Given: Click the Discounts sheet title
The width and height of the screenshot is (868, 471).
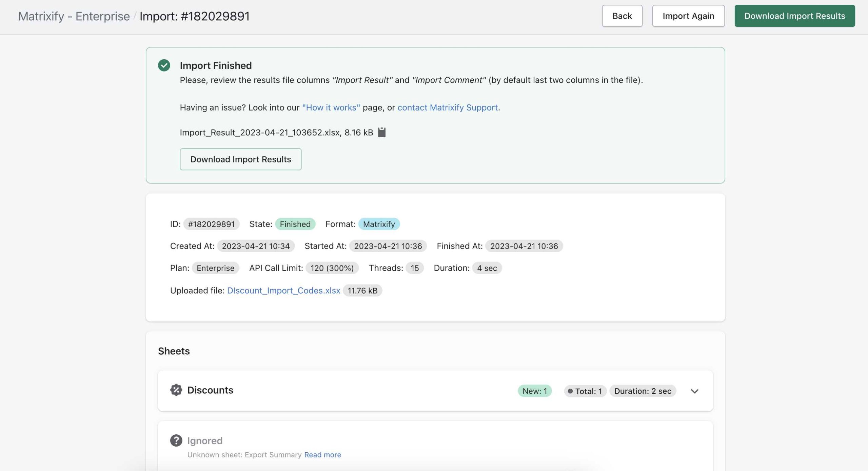Looking at the screenshot, I should (210, 390).
